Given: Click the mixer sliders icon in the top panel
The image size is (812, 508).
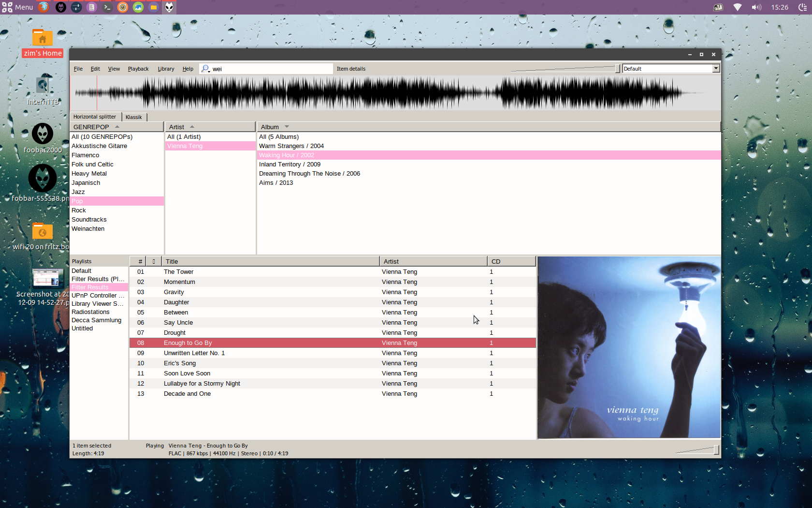Looking at the screenshot, I should (x=76, y=7).
